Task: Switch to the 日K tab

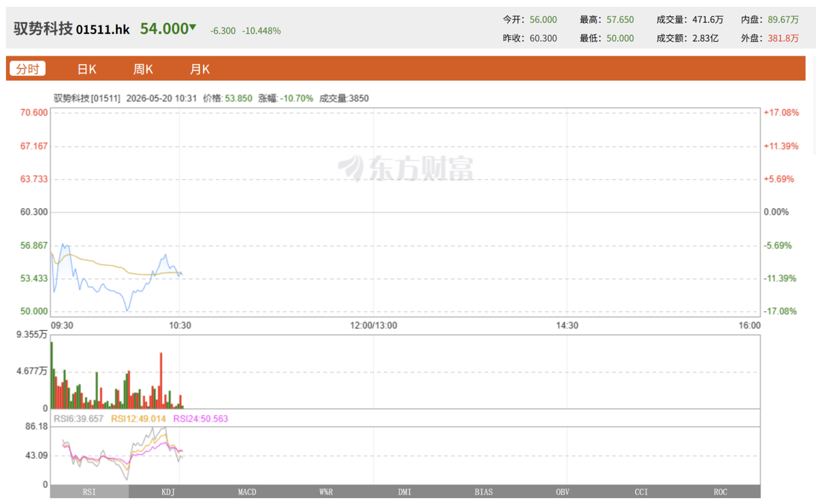Action: 86,69
